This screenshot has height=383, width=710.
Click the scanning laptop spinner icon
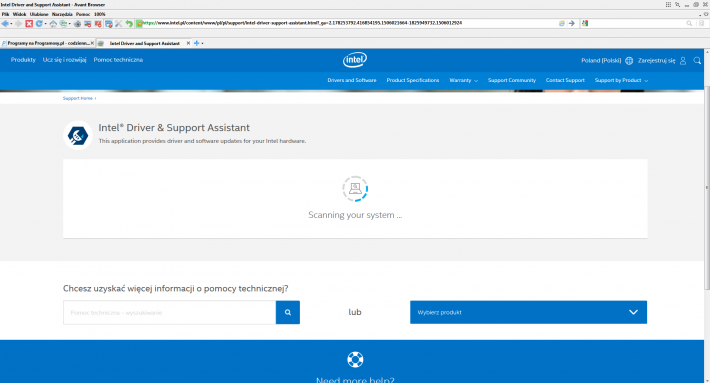[x=355, y=189]
